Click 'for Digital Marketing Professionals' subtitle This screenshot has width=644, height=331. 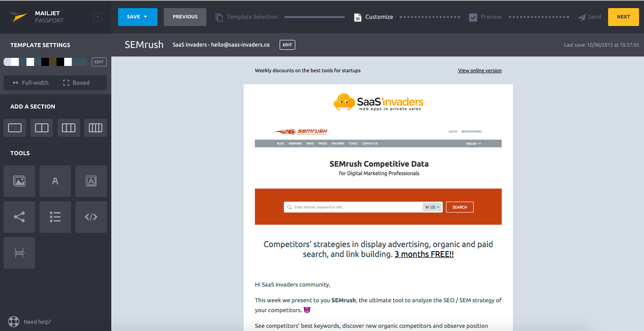(379, 173)
